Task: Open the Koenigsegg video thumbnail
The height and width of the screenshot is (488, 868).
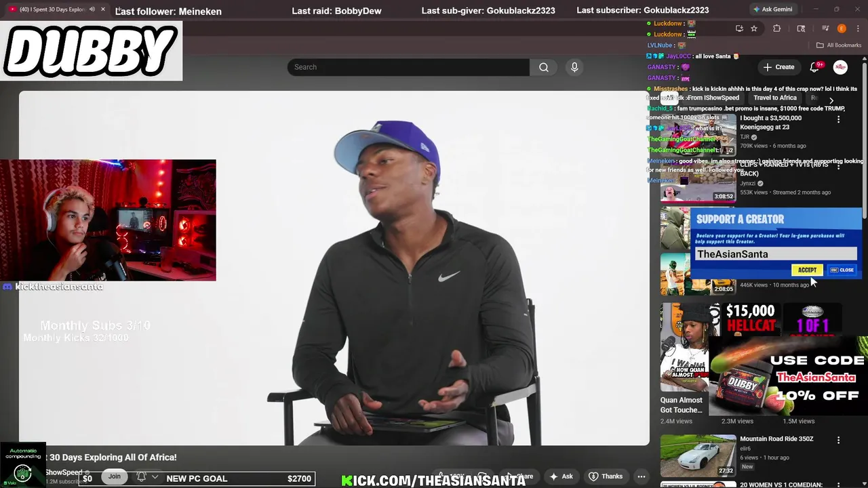Action: (x=698, y=134)
